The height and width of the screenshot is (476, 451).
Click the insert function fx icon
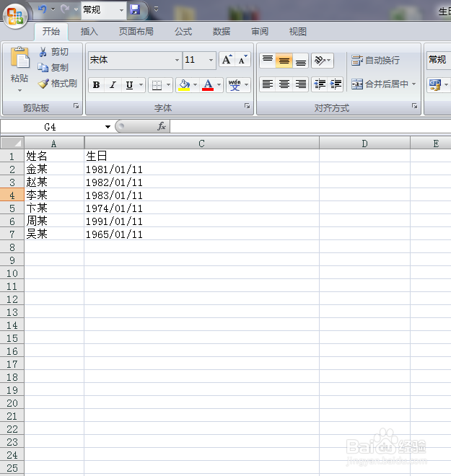(162, 126)
